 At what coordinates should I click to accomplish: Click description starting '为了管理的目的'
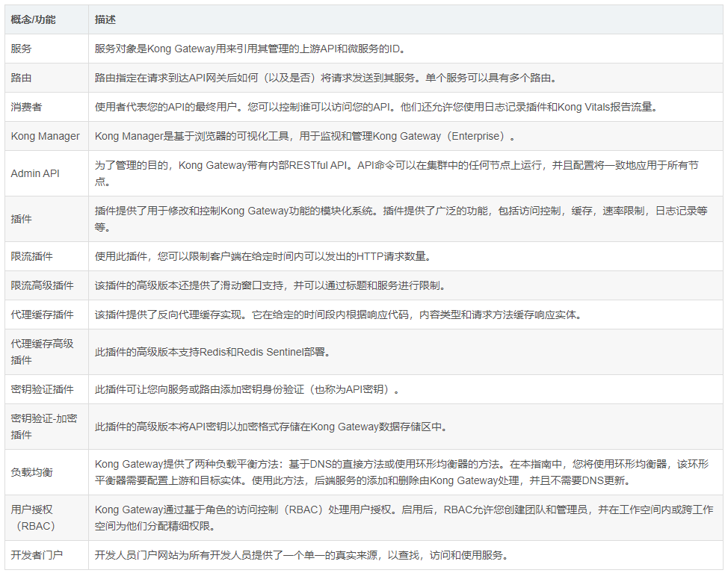coord(405,173)
